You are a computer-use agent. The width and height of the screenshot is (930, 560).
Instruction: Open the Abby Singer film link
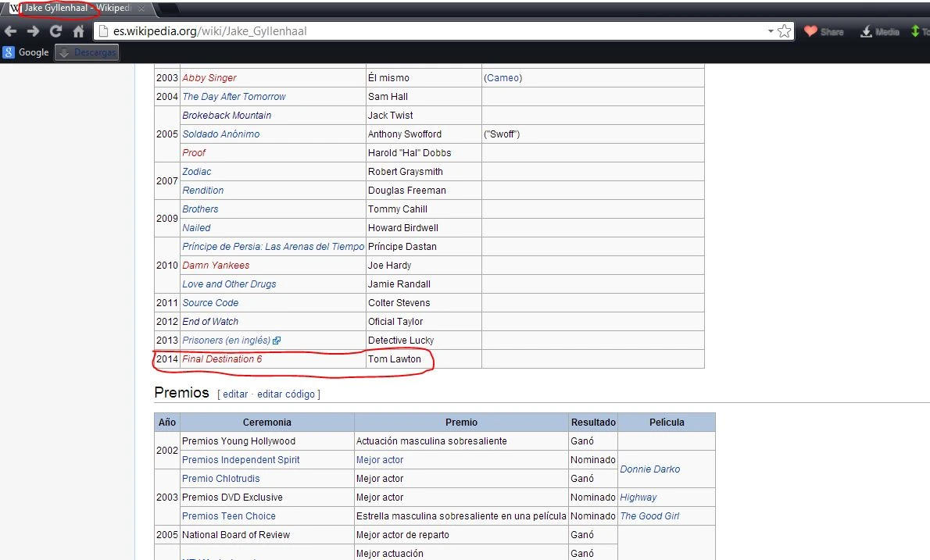(209, 77)
